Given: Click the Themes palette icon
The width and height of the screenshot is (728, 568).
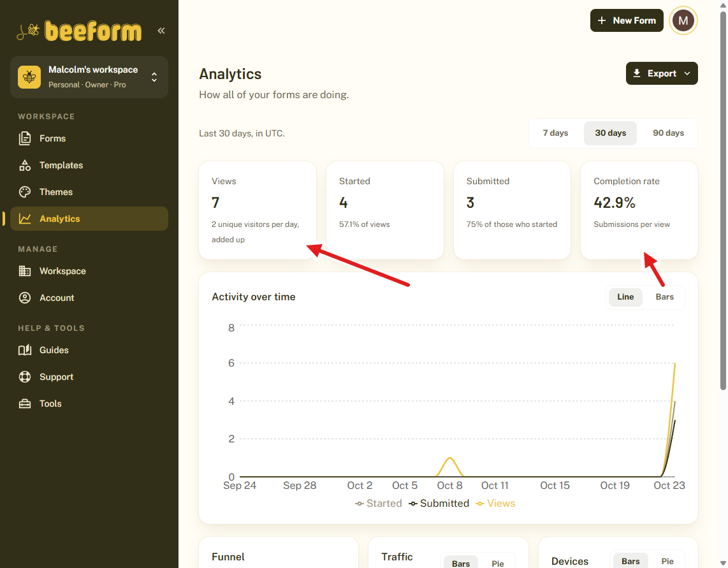Looking at the screenshot, I should [25, 192].
